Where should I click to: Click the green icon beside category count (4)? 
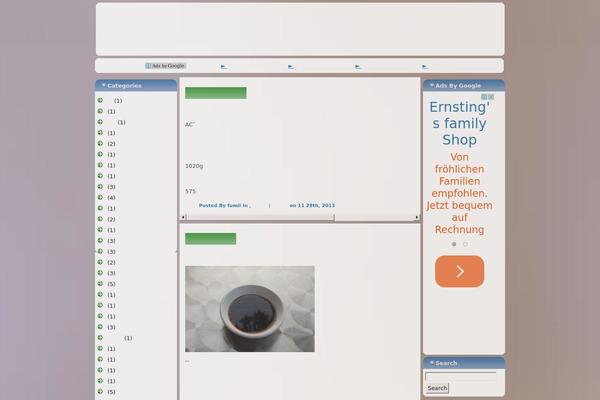[x=100, y=197]
